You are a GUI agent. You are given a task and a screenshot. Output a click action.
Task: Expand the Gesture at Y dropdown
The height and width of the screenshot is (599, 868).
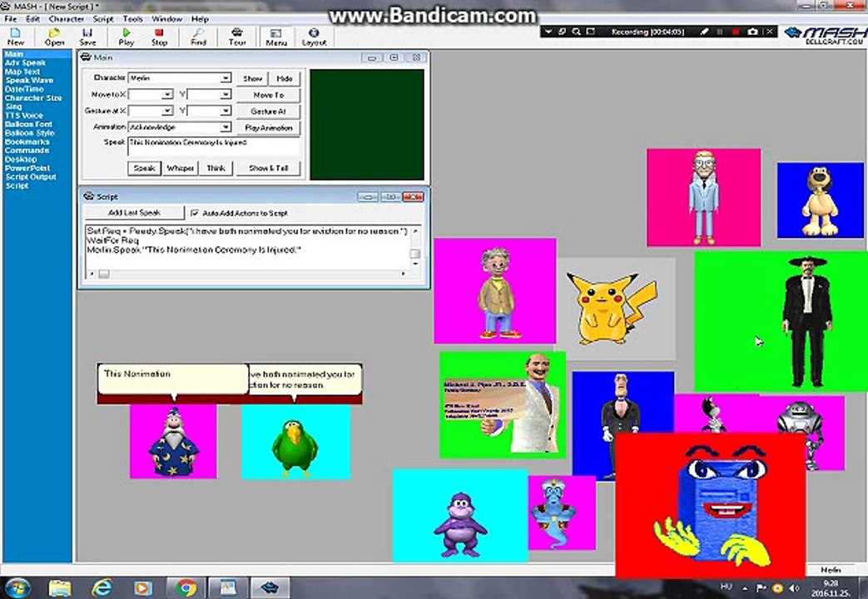pyautogui.click(x=226, y=111)
